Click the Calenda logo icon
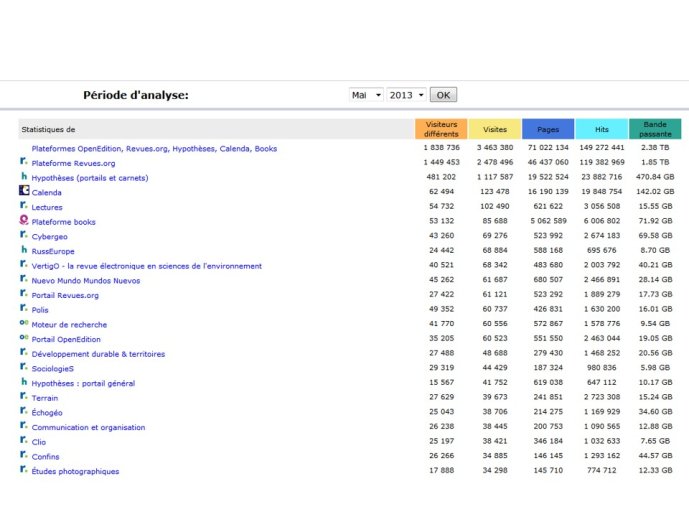 coord(24,190)
